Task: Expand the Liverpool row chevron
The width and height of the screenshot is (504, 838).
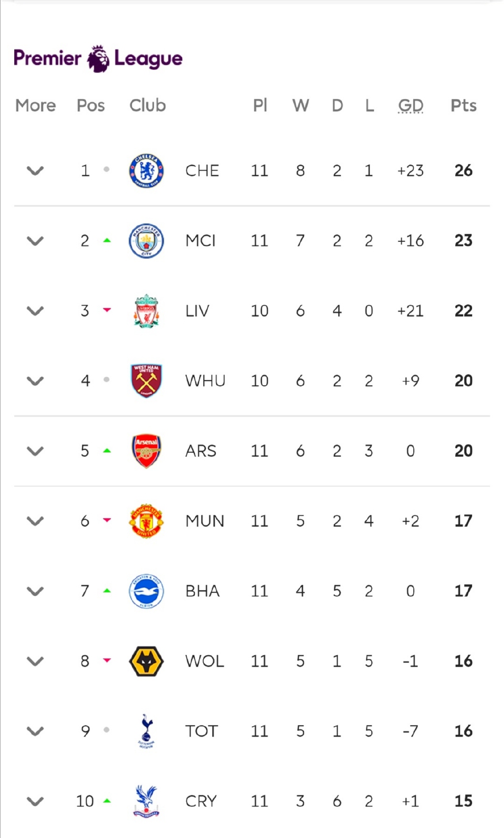Action: pyautogui.click(x=35, y=311)
